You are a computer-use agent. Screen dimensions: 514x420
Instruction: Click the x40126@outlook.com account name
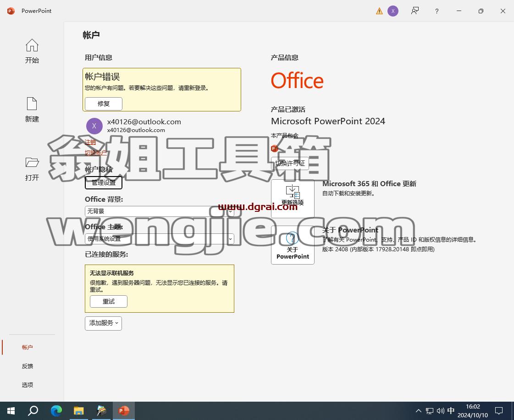tap(144, 122)
